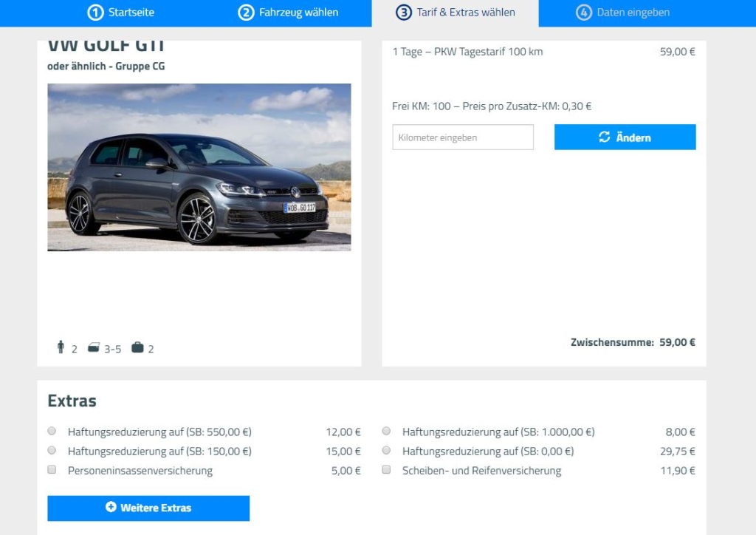Switch to the Daten eingeben step
Viewport: 756px width, 535px height.
(622, 13)
